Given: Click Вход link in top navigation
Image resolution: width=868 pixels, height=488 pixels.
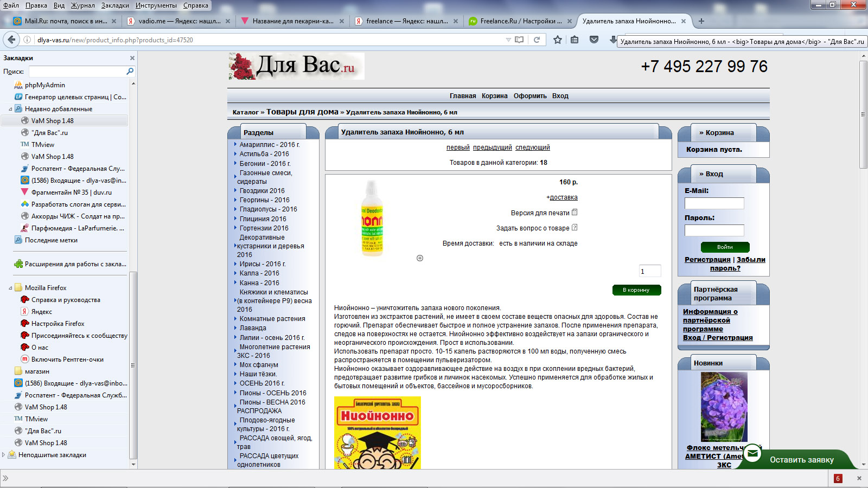Looking at the screenshot, I should pyautogui.click(x=560, y=96).
